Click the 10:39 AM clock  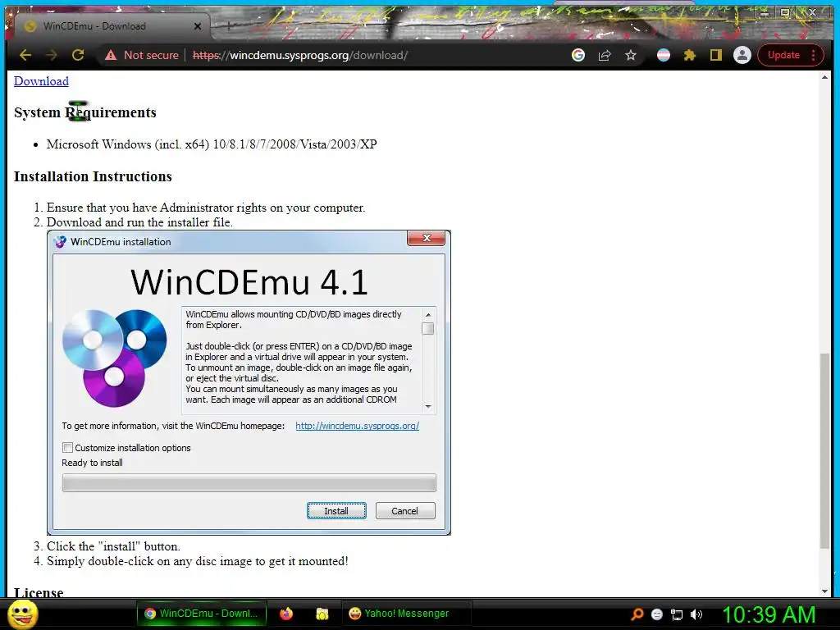(x=769, y=614)
